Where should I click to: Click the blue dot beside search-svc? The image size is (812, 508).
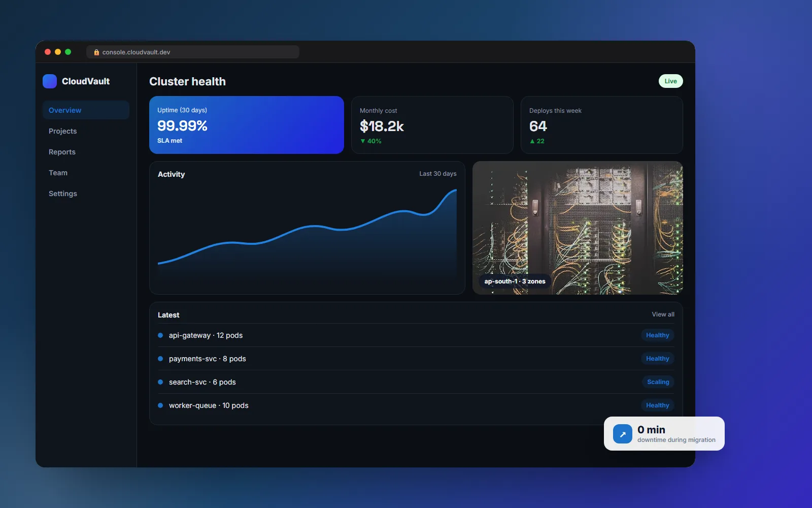point(160,382)
